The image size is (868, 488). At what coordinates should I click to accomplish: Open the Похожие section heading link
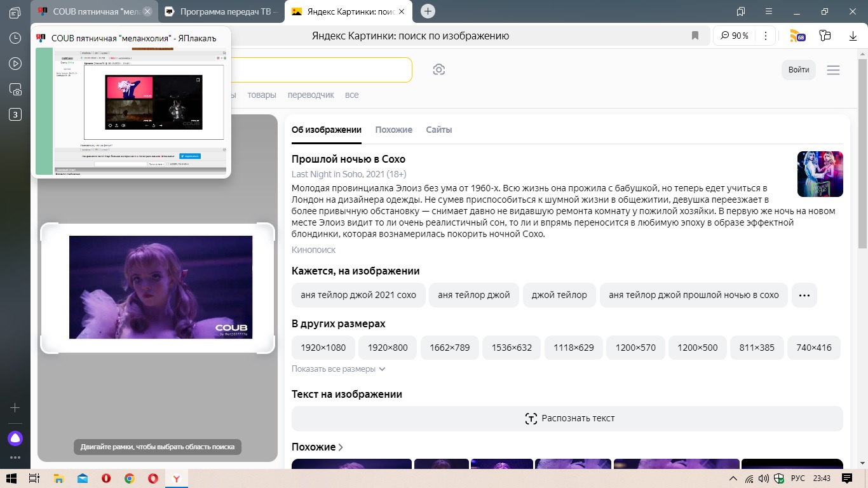pyautogui.click(x=318, y=447)
